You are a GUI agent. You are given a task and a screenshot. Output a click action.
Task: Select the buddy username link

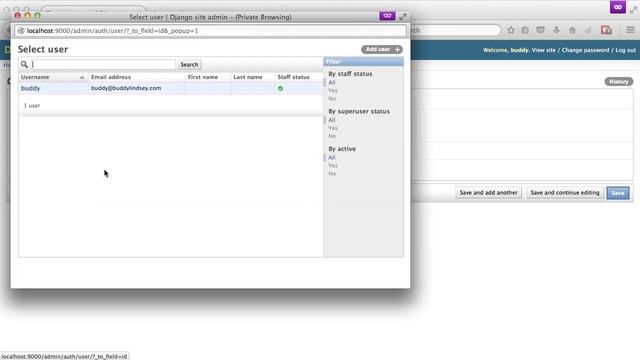[31, 88]
